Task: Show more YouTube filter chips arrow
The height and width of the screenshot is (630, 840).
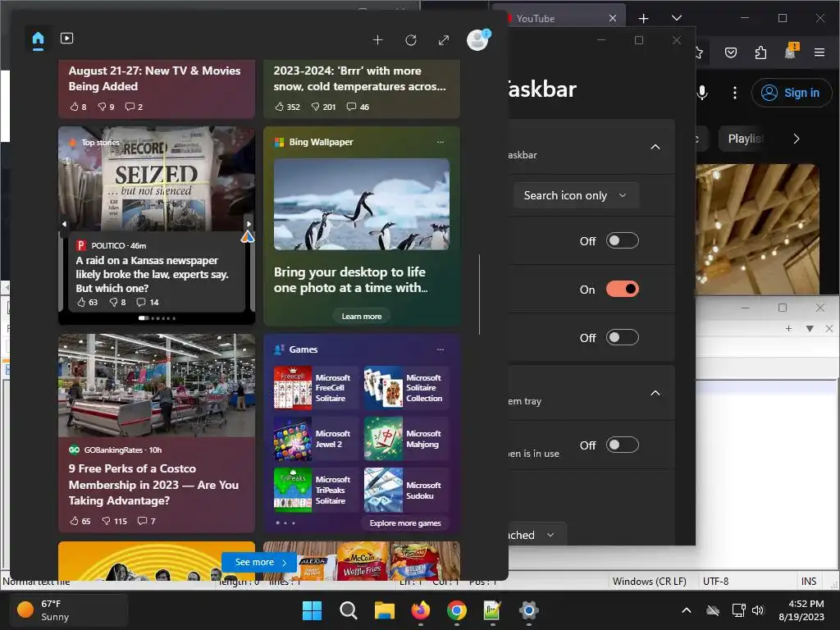Action: coord(797,139)
